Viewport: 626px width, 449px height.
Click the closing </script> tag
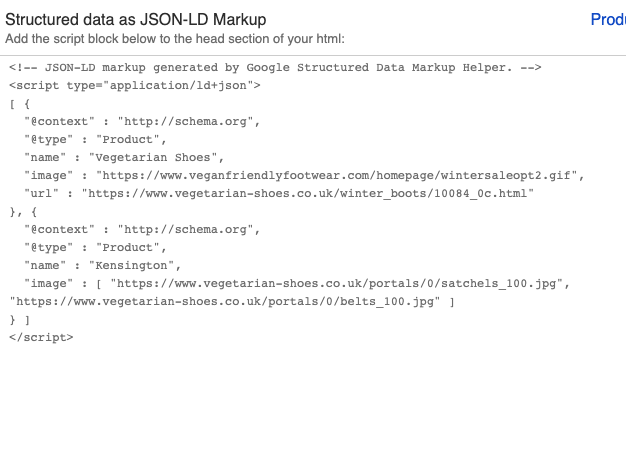(x=42, y=338)
